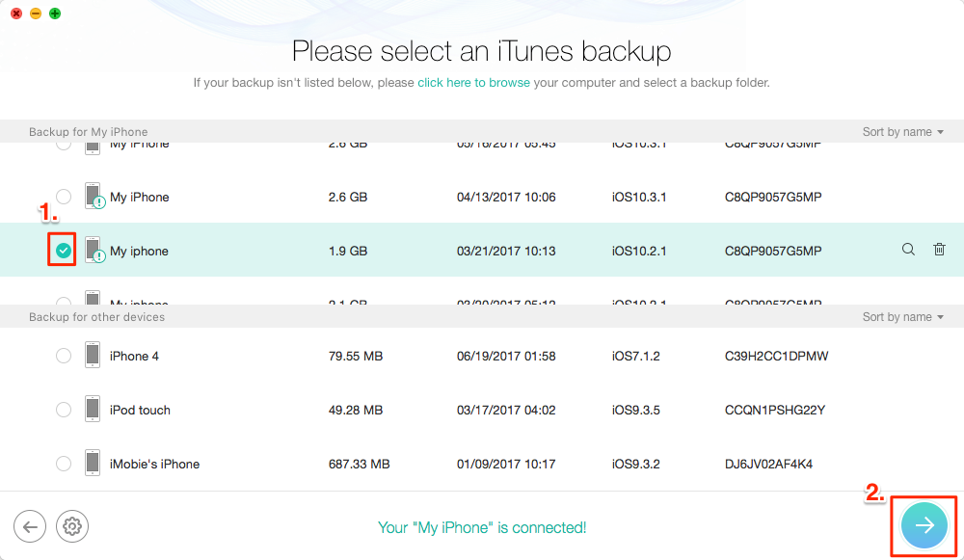Choose the iMobie's iPhone backup radio button
Screen dimensions: 964x560
(x=64, y=464)
